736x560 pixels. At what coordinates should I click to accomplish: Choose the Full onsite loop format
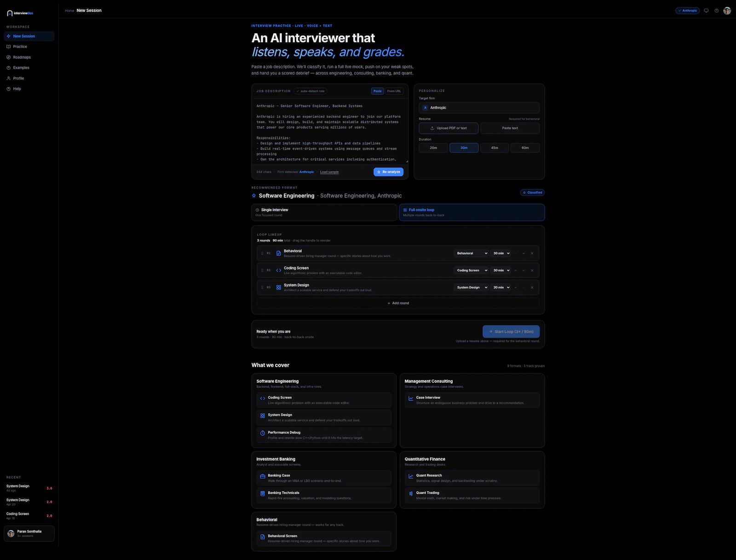[x=472, y=212]
